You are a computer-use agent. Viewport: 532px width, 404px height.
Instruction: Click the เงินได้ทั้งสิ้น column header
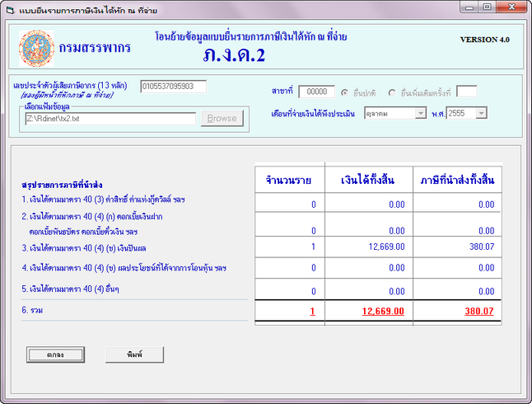point(368,180)
